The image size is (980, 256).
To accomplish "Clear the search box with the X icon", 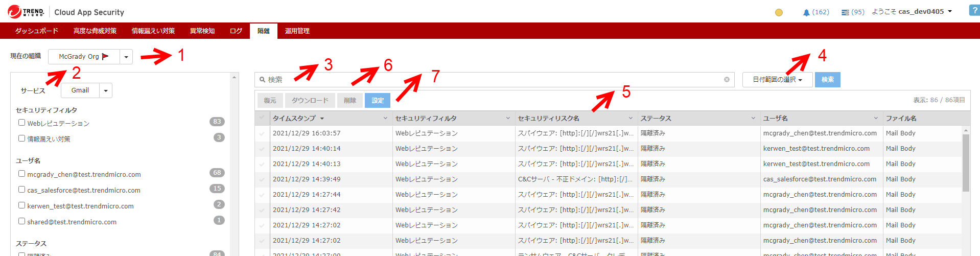I will coord(727,80).
